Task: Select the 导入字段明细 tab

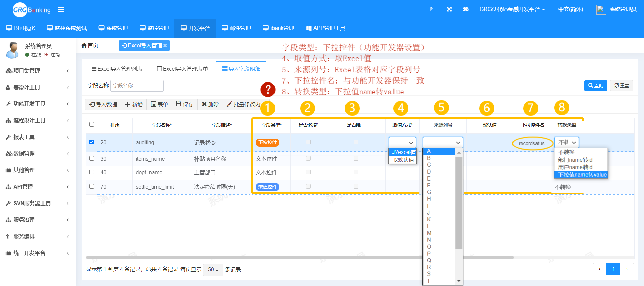Action: tap(241, 69)
